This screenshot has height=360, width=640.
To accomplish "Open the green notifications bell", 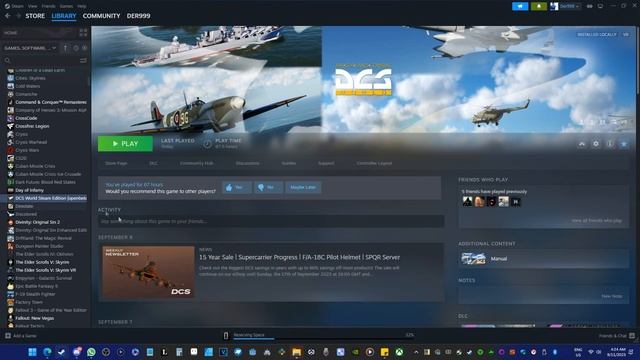I will tap(539, 6).
